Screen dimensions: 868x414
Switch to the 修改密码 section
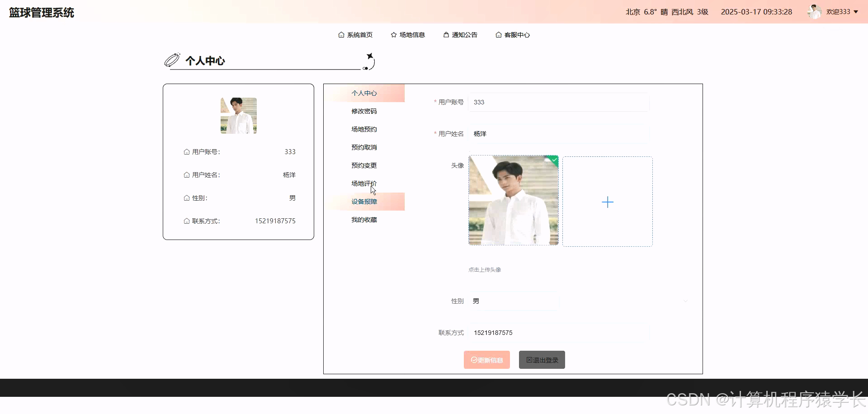coord(364,111)
